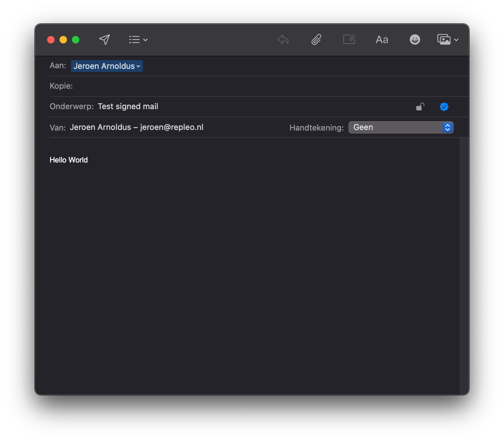The image size is (504, 441).
Task: Click the reply arrow icon in toolbar
Action: [283, 40]
